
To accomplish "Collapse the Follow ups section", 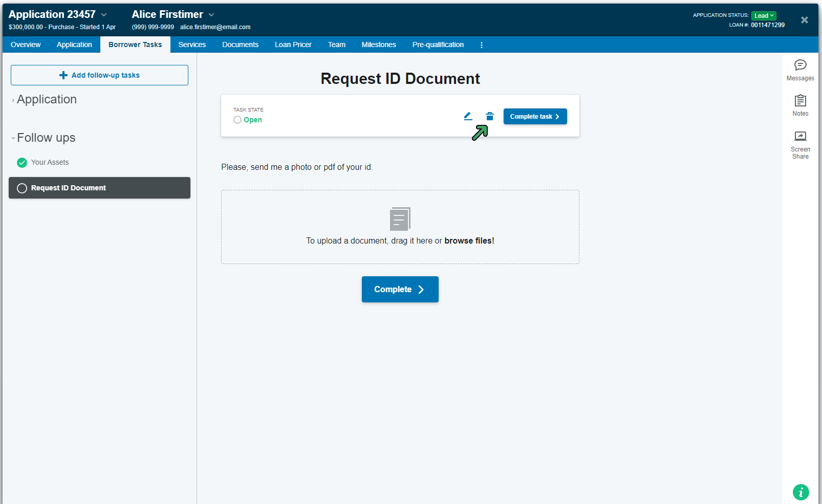I will (13, 138).
